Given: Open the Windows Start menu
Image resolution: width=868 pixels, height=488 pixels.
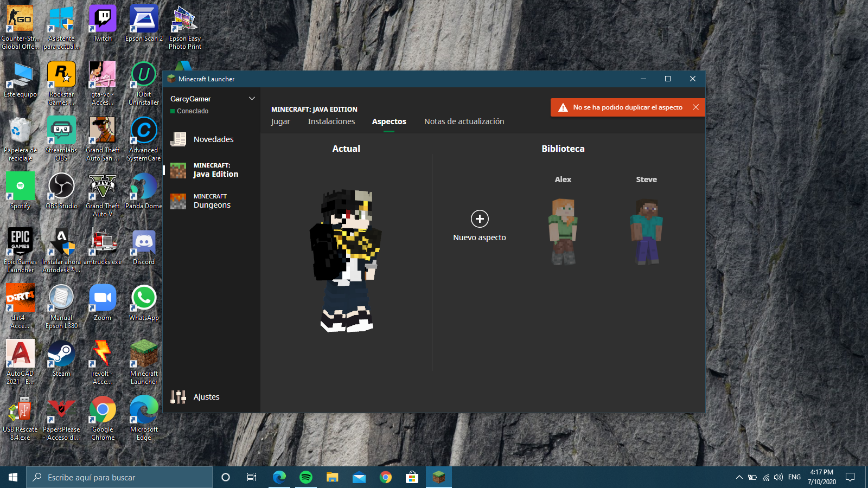Looking at the screenshot, I should tap(13, 477).
